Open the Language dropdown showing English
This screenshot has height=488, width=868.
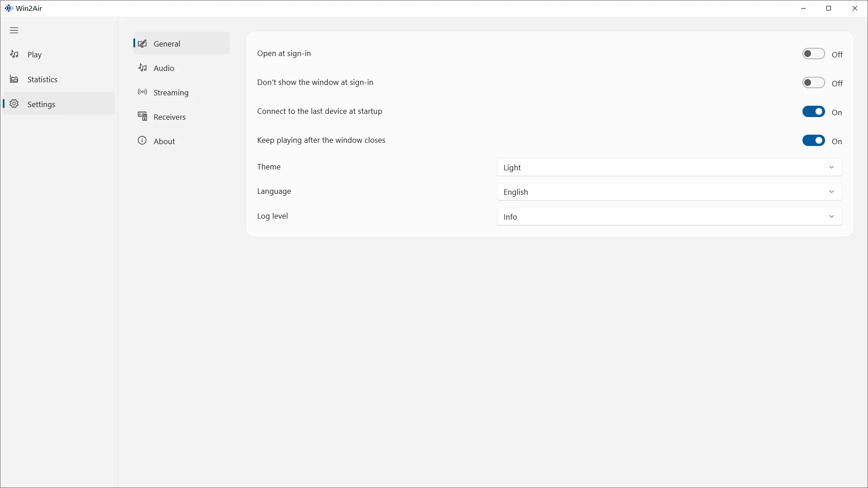pos(670,192)
